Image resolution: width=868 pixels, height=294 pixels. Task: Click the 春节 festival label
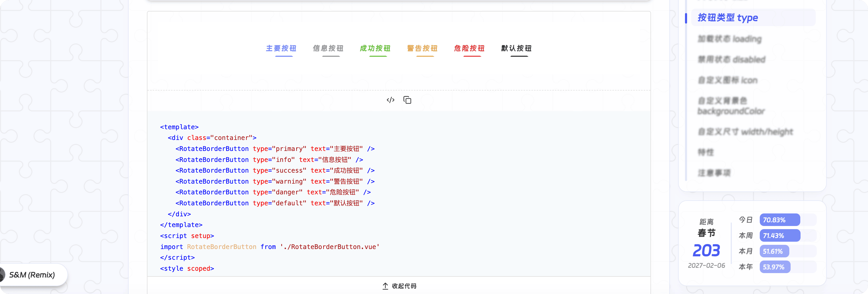click(x=706, y=233)
